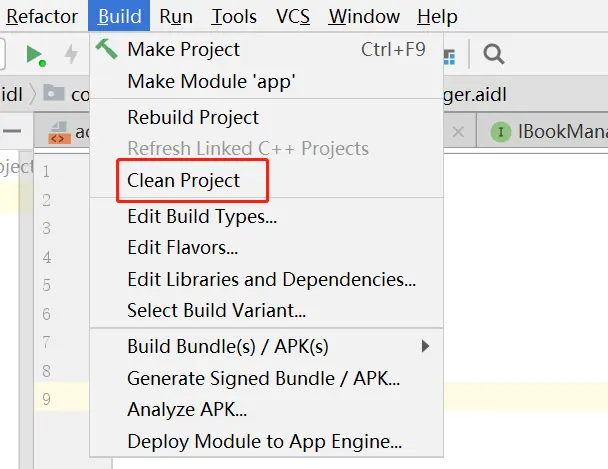Open Select Build Variant... option
Image resolution: width=608 pixels, height=469 pixels.
[216, 310]
